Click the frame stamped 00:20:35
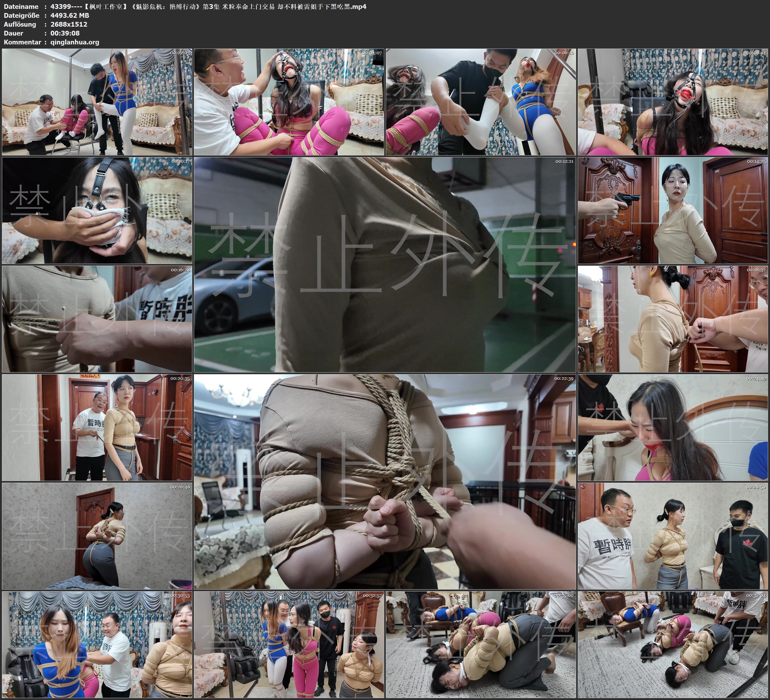Screen dimensions: 770x700 click(97, 427)
